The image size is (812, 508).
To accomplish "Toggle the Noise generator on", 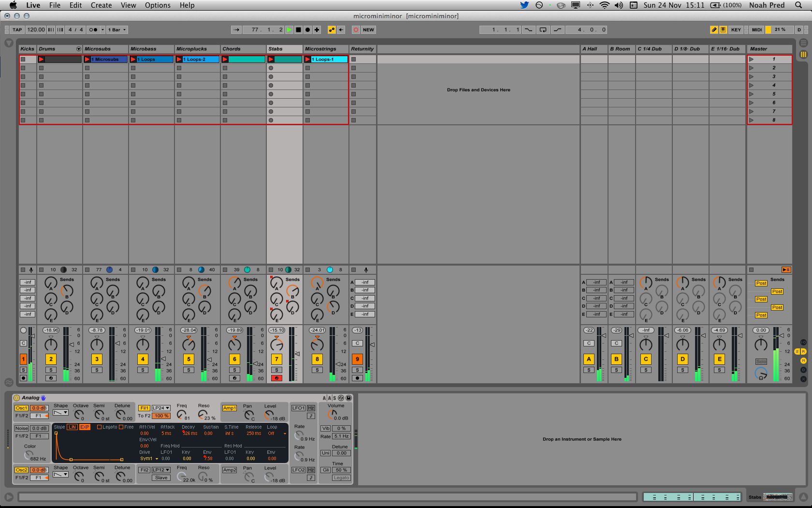I will click(21, 428).
